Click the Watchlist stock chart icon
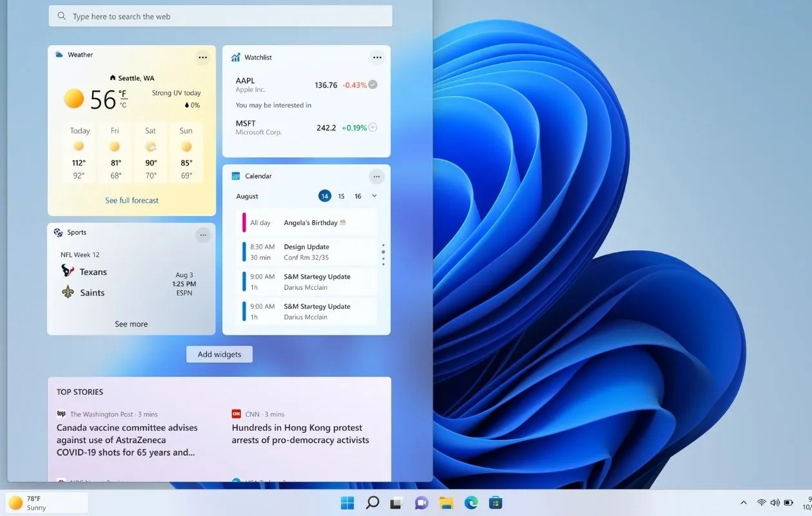812x516 pixels. tap(235, 57)
